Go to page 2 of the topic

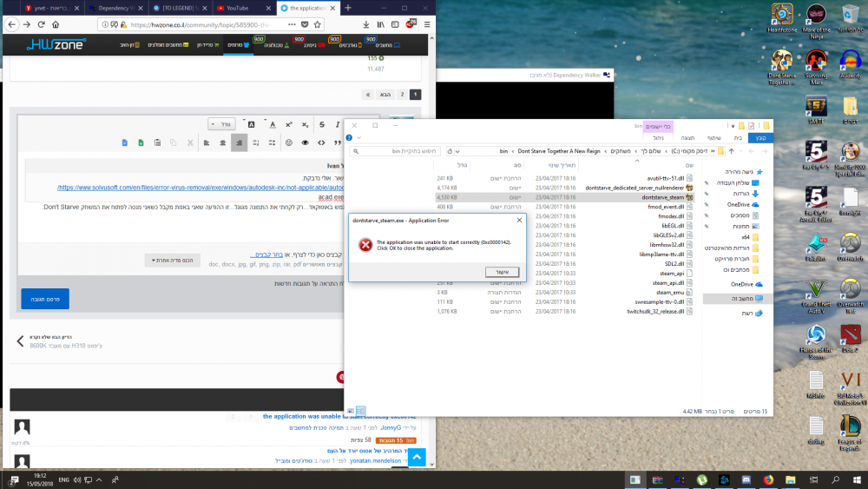point(403,95)
